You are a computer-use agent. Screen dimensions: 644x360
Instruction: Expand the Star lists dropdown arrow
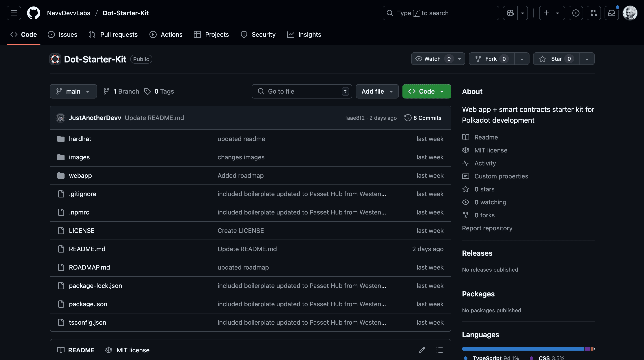pyautogui.click(x=587, y=59)
